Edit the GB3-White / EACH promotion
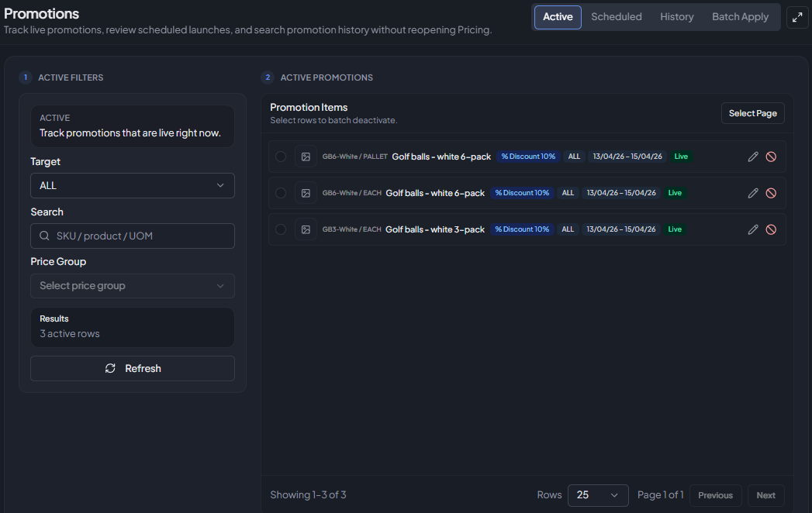 pos(753,229)
